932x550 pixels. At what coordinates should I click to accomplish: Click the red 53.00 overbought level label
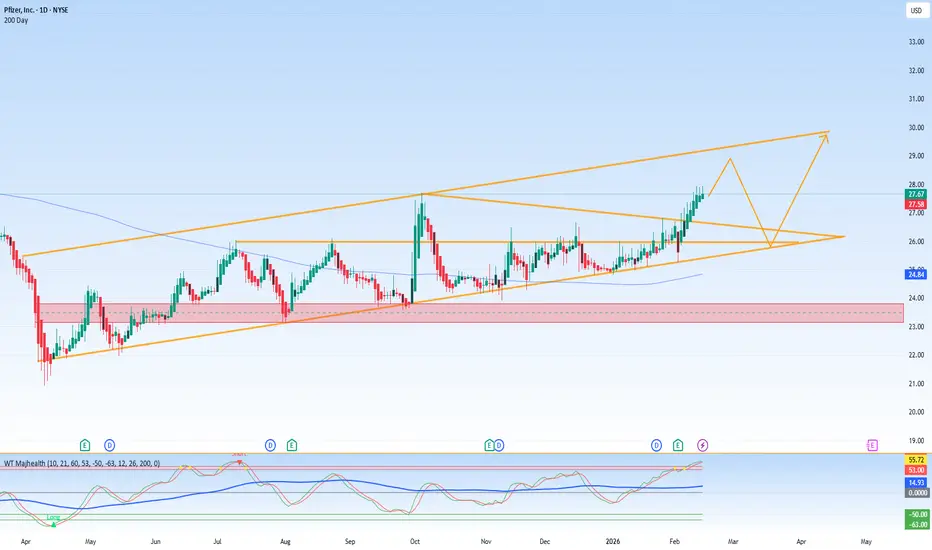click(x=916, y=470)
